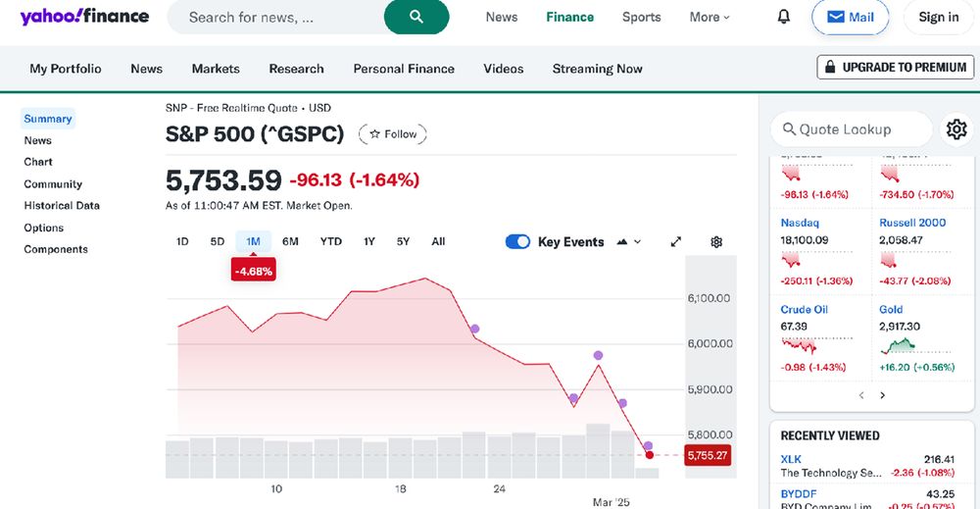Viewport: 980px width, 509px height.
Task: Select the 1M chart range
Action: pyautogui.click(x=253, y=241)
